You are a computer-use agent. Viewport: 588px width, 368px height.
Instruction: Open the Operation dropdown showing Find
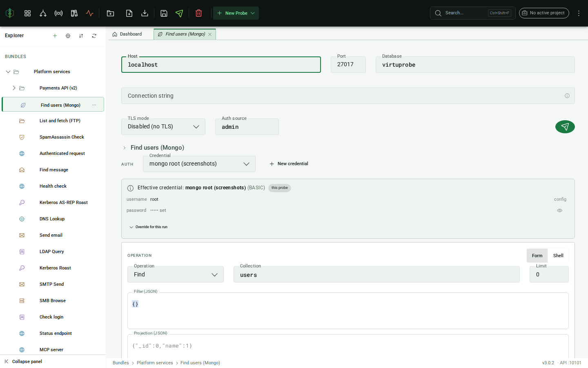176,274
